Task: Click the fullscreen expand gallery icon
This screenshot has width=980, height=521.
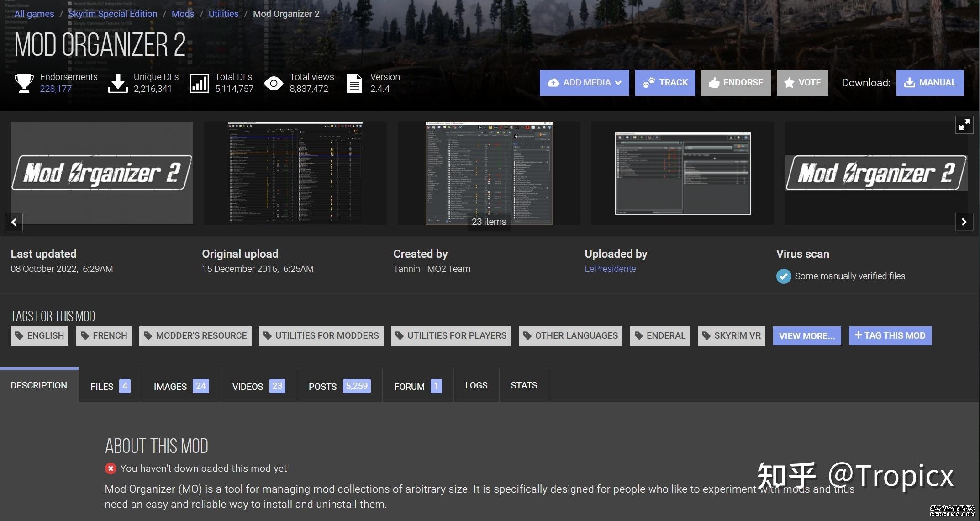Action: point(964,124)
